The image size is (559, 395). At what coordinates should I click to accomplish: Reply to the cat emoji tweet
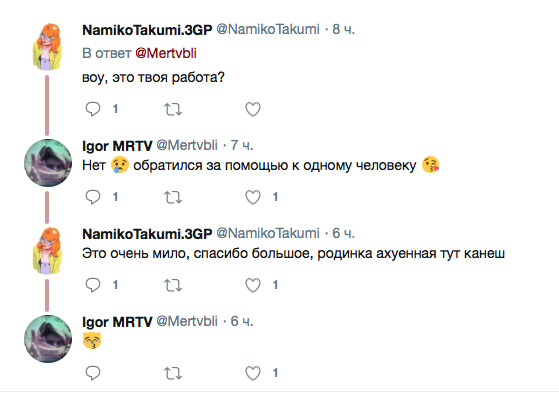[x=93, y=373]
